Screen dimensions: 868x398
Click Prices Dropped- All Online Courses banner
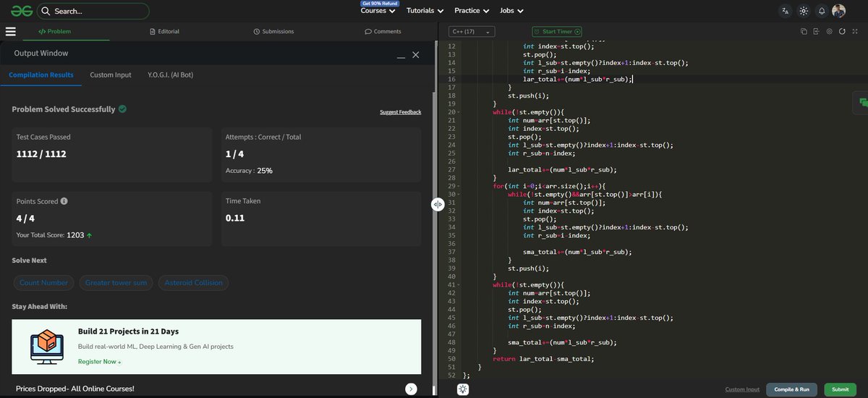(75, 389)
